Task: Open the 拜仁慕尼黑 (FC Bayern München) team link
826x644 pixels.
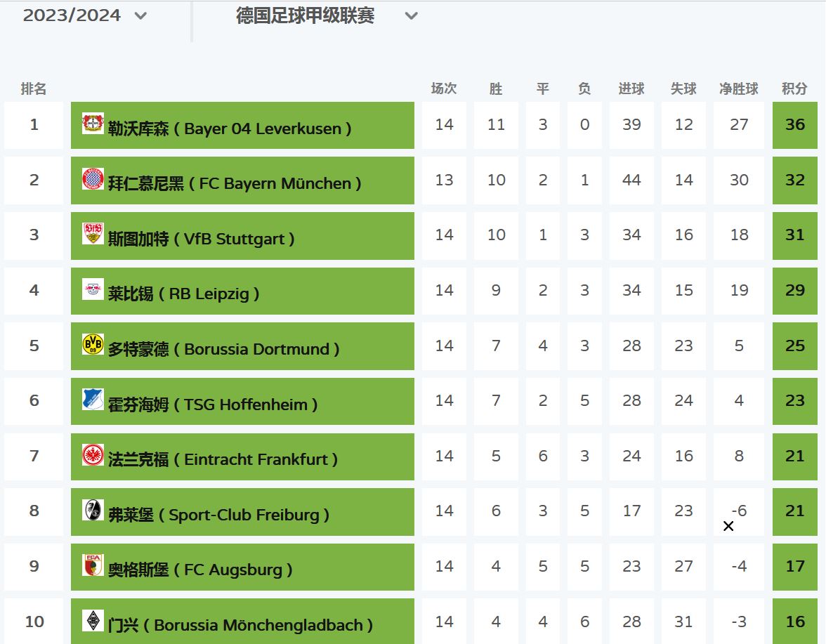Action: [x=235, y=184]
